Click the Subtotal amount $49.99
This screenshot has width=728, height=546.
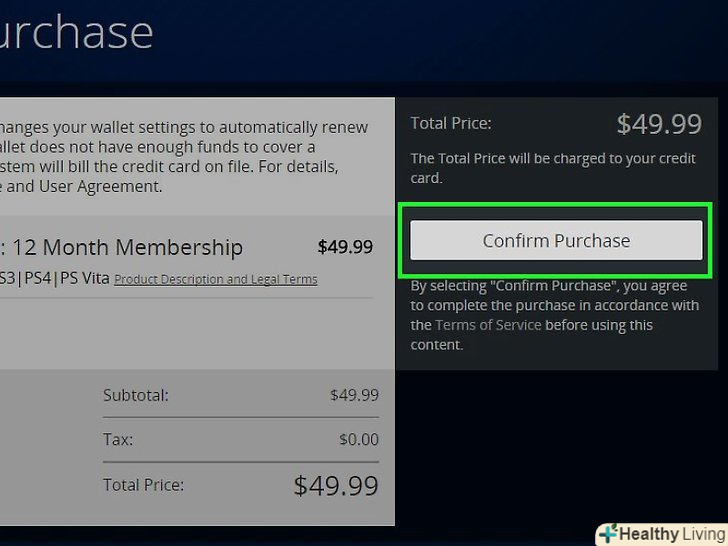click(x=354, y=395)
